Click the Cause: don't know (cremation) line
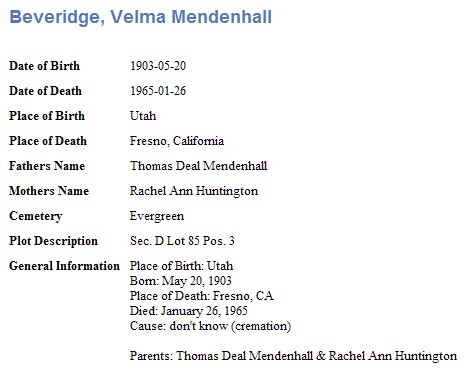This screenshot has height=386, width=474. click(x=211, y=326)
